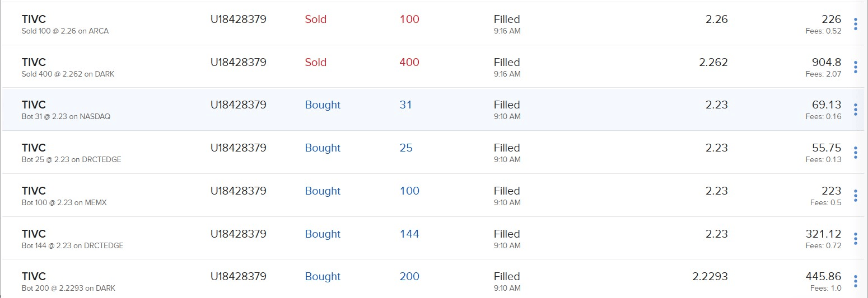Viewport: 868px width, 298px height.
Task: Open three-dot menu for Sold 100 trade
Action: [855, 24]
